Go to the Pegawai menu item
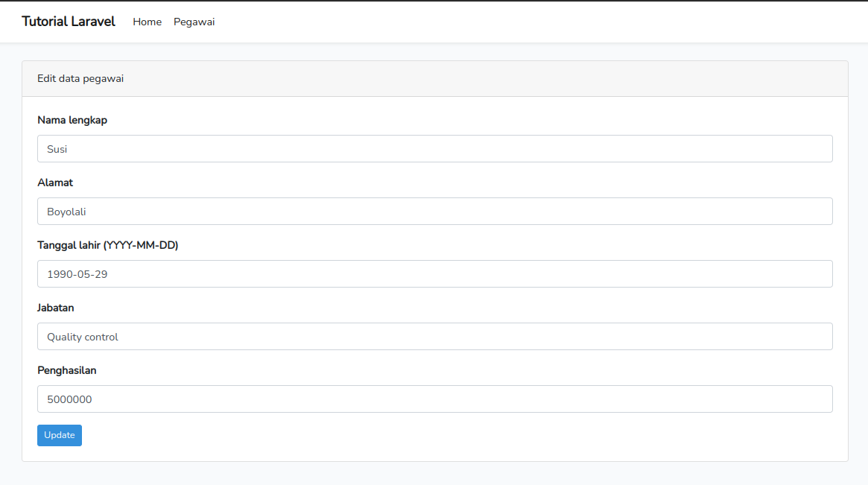Image resolution: width=868 pixels, height=485 pixels. pyautogui.click(x=194, y=22)
